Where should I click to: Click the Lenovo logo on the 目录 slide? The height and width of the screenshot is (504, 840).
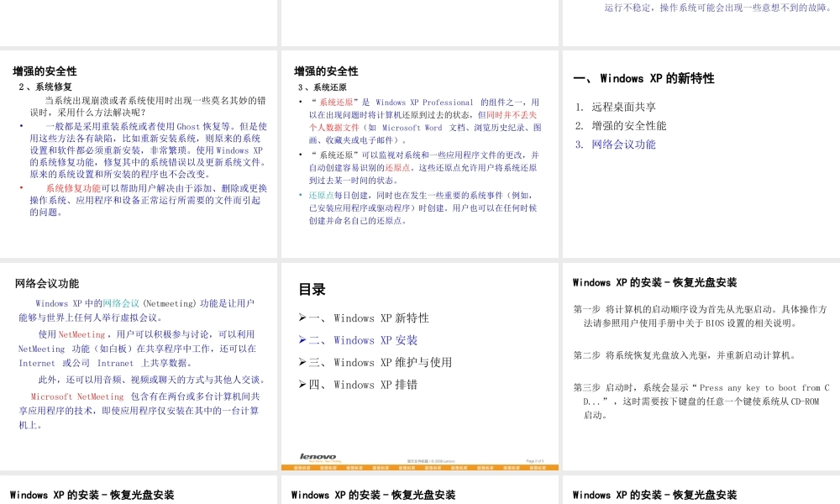[320, 457]
